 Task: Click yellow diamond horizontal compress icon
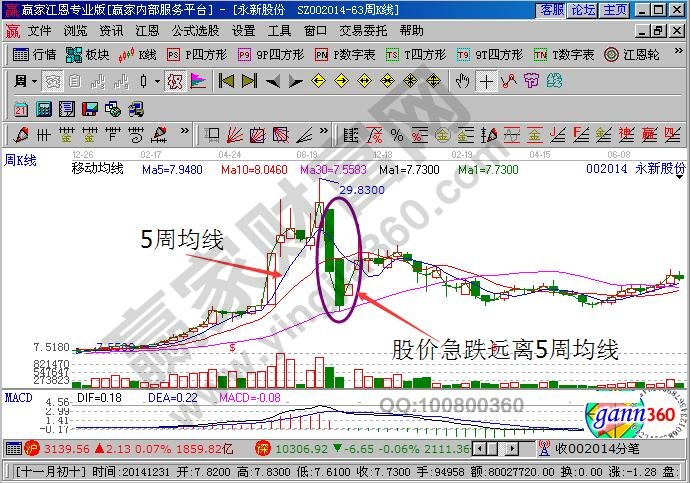point(387,81)
